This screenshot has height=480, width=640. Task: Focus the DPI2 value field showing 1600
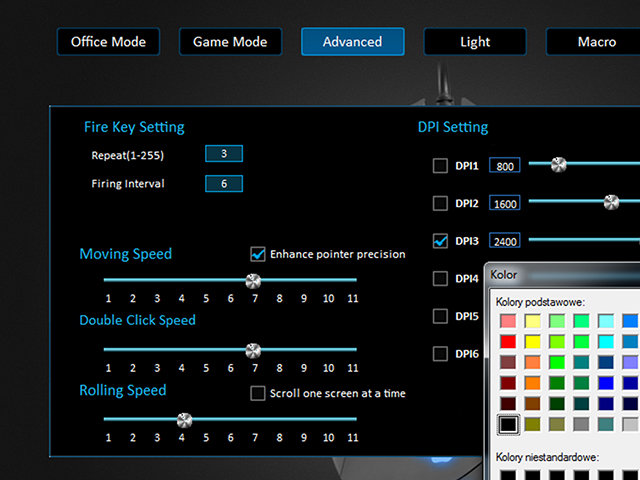click(505, 203)
